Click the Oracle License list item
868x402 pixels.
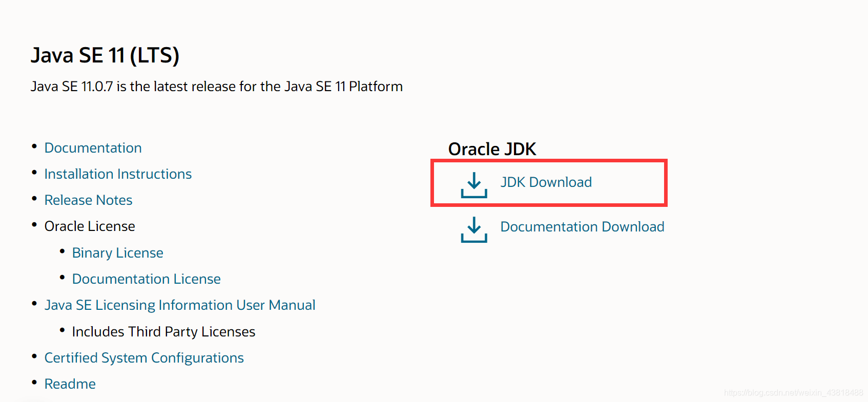(x=90, y=226)
